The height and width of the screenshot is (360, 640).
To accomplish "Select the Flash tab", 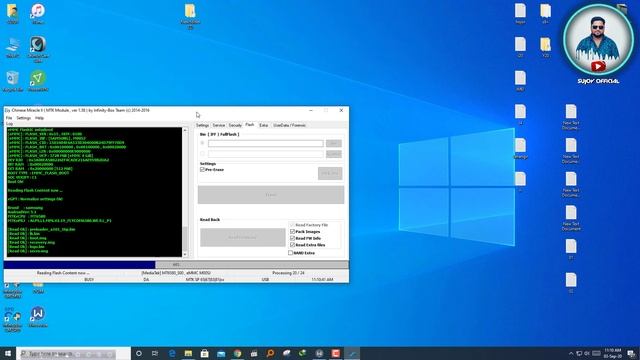I will pyautogui.click(x=250, y=125).
